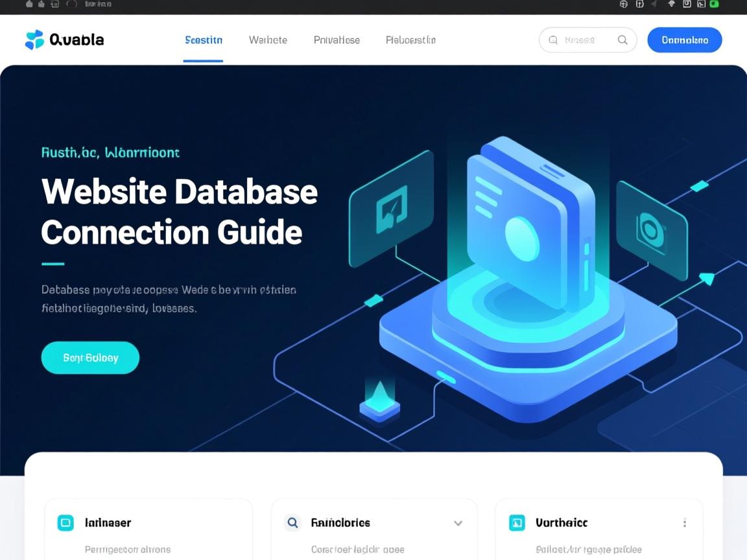The width and height of the screenshot is (747, 560).
Task: Click the right floating camera panel in hero illustration
Action: tap(650, 230)
